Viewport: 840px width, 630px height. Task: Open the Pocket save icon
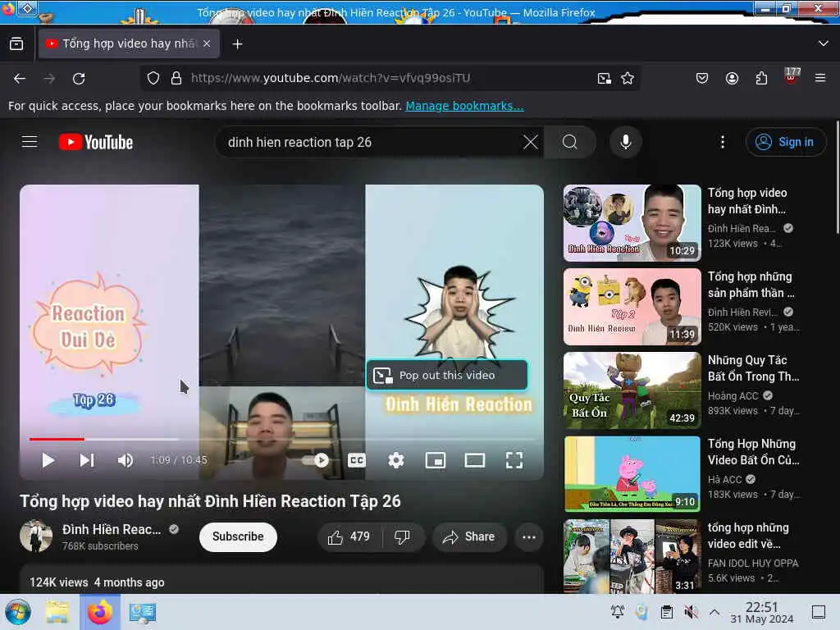click(x=702, y=79)
